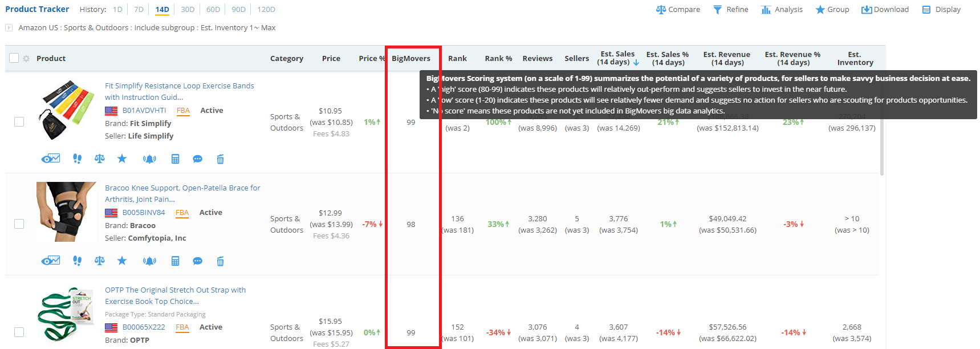Sort by Category column header
Image resolution: width=980 pixels, height=349 pixels.
[x=287, y=58]
